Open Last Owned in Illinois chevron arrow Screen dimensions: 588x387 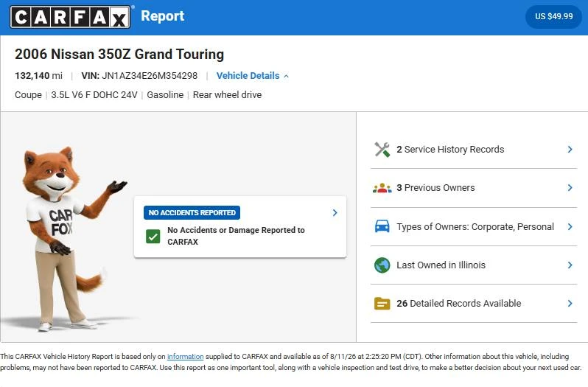[570, 265]
